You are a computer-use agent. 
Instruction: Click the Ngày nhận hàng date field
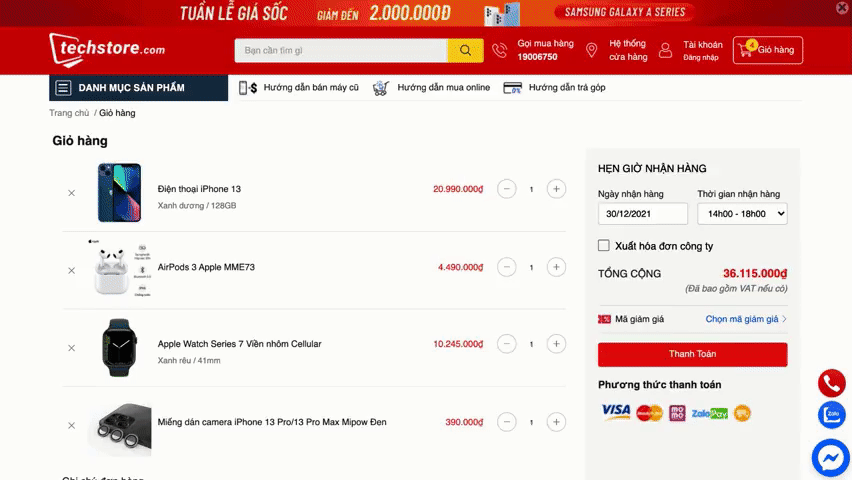(x=643, y=214)
